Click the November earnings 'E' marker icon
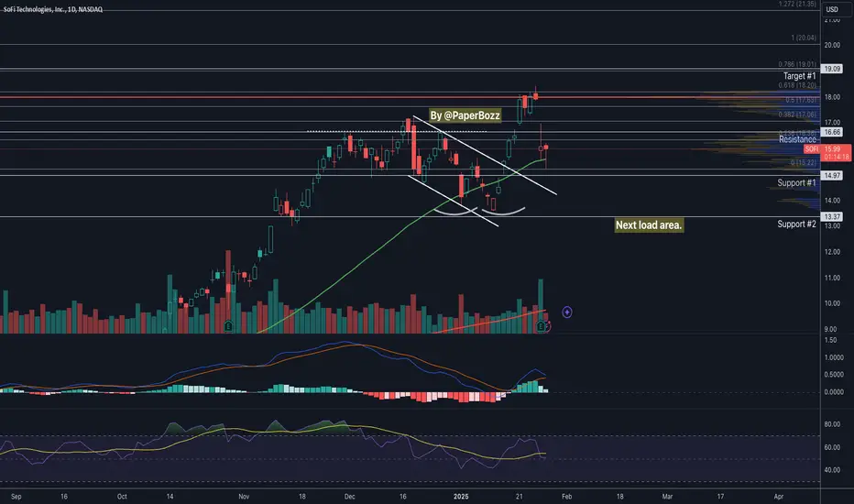The height and width of the screenshot is (504, 854). click(x=228, y=326)
